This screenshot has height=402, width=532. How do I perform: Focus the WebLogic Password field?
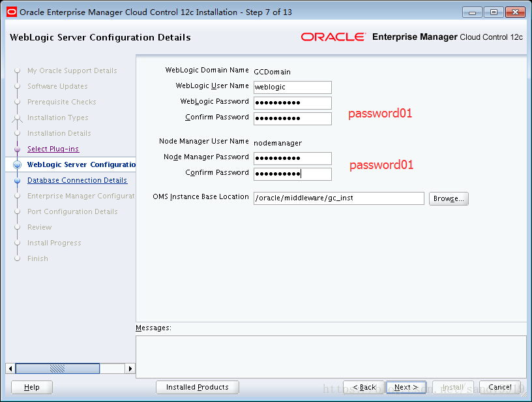(x=293, y=103)
